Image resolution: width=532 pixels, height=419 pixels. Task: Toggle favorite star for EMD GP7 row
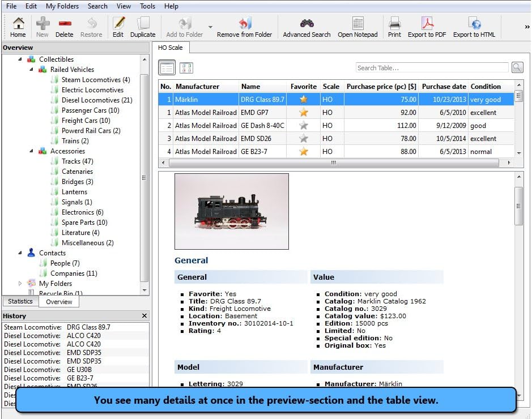click(304, 113)
